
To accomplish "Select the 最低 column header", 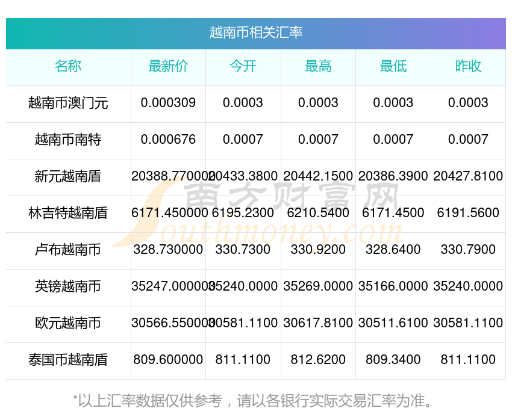I will coord(393,66).
